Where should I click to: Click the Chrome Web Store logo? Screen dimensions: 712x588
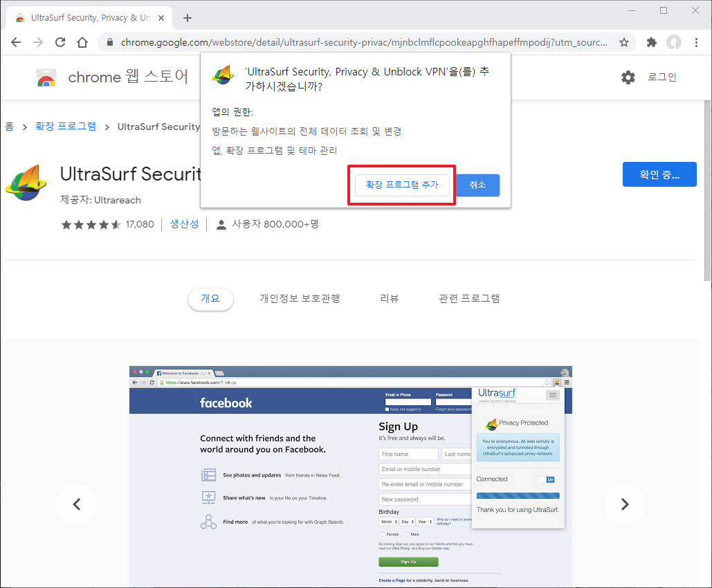tap(46, 77)
